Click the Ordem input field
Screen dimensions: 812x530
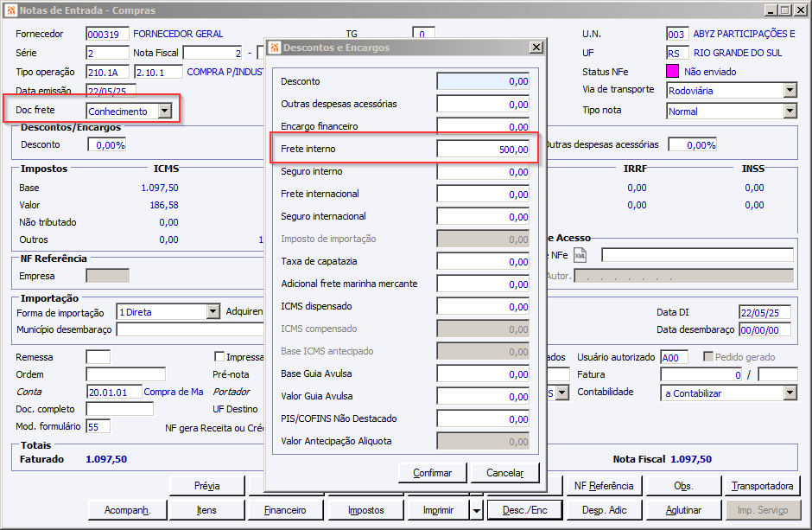(126, 374)
